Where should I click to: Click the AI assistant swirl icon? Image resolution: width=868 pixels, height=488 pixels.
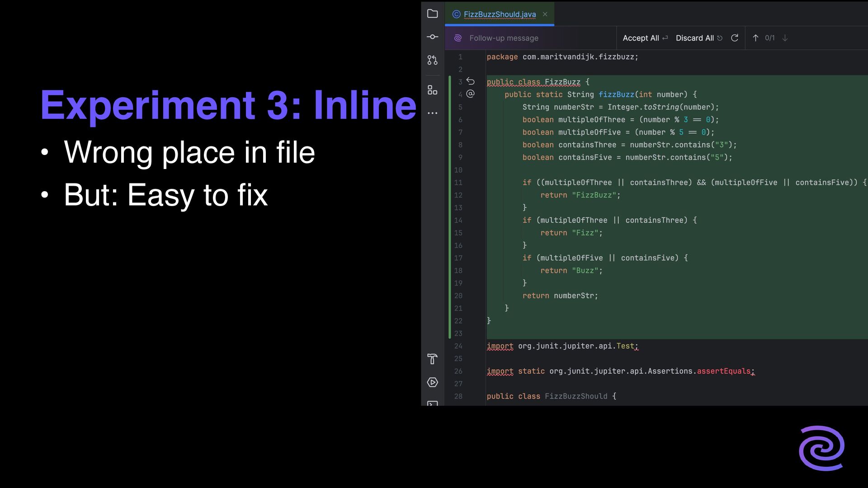pyautogui.click(x=458, y=38)
